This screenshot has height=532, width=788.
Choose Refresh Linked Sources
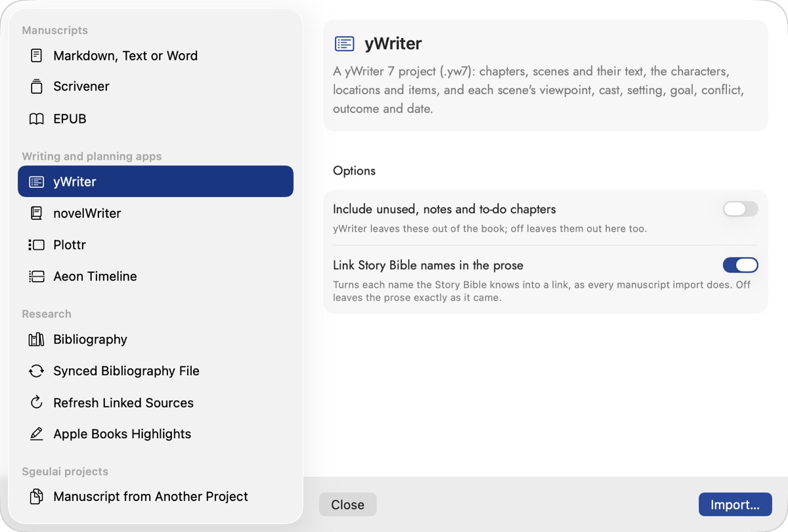156,403
